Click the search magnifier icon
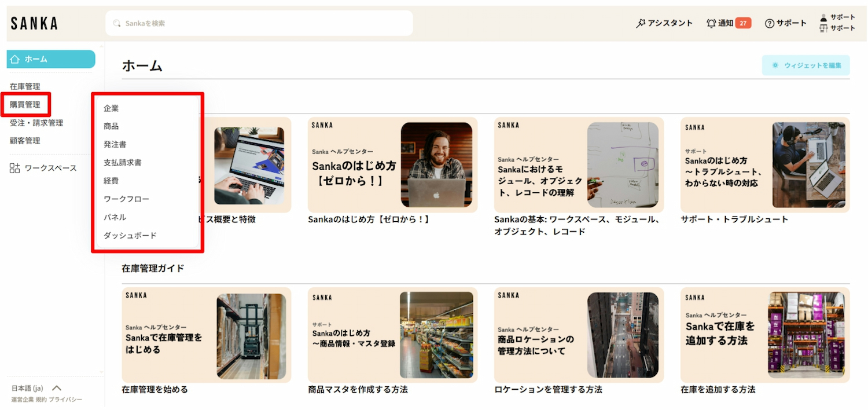This screenshot has height=410, width=868. click(117, 23)
